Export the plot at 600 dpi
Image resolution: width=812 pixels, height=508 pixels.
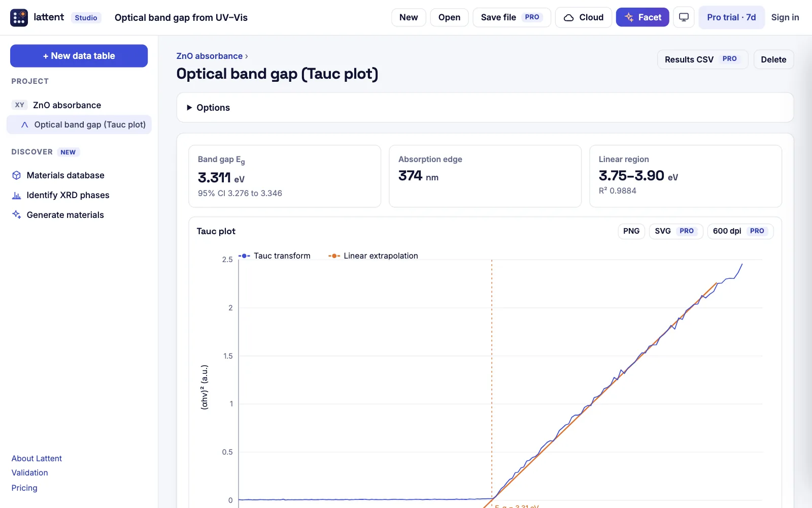click(740, 231)
